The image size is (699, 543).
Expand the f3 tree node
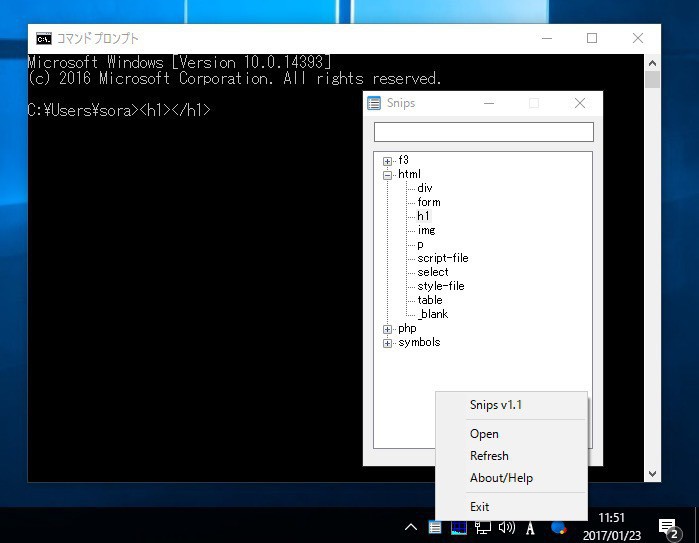388,161
